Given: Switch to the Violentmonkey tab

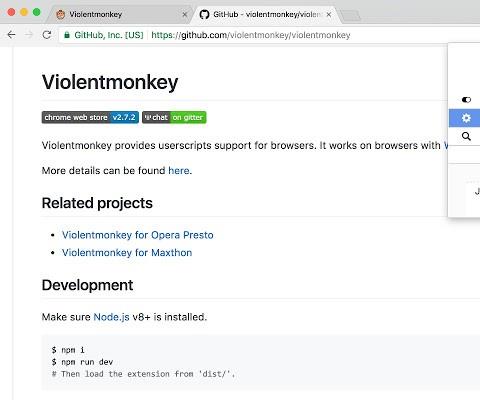Looking at the screenshot, I should (x=120, y=15).
